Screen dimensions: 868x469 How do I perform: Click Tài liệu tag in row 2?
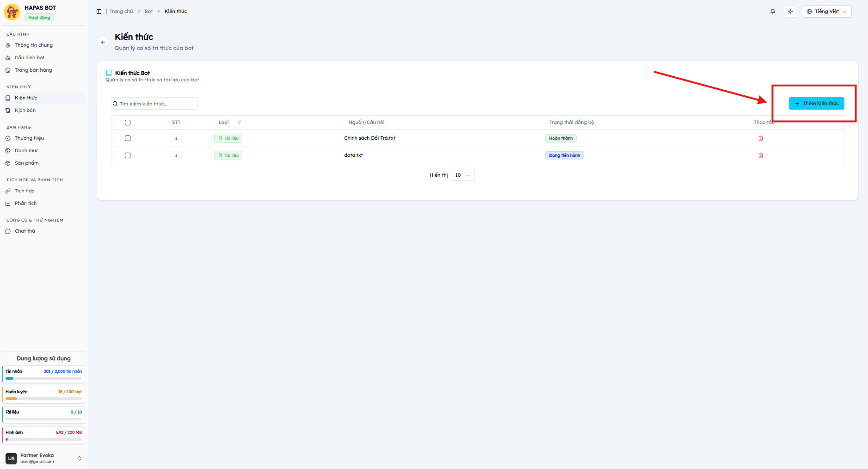228,155
